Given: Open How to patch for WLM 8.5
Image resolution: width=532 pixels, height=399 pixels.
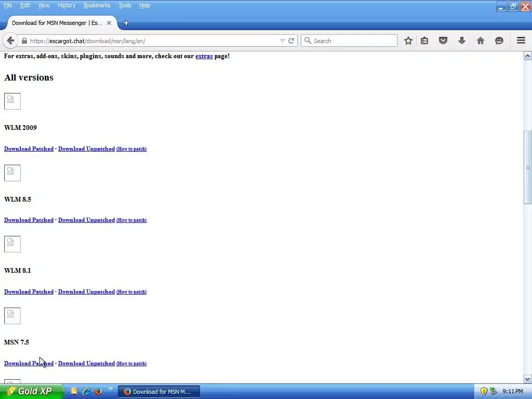Looking at the screenshot, I should pos(131,220).
